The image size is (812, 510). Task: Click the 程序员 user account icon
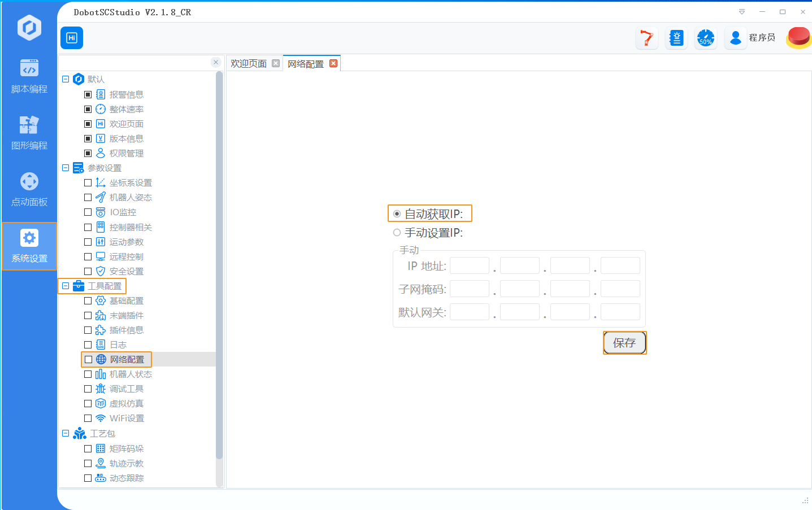[736, 38]
